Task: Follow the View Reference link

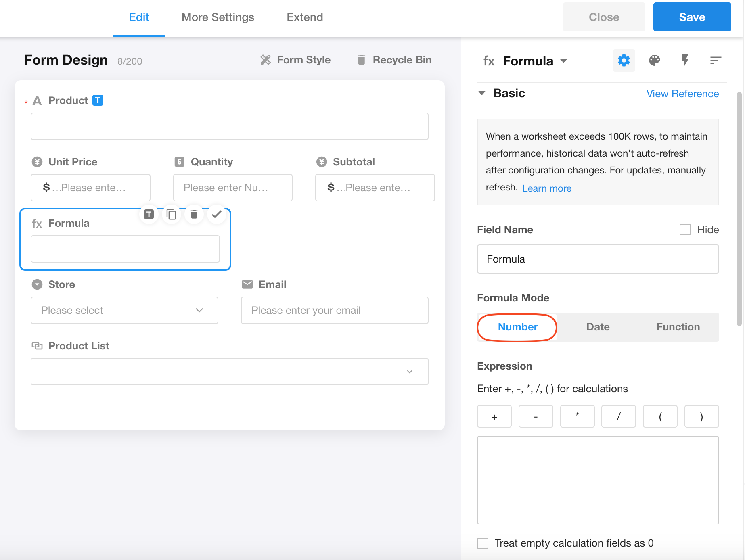Action: (x=682, y=94)
